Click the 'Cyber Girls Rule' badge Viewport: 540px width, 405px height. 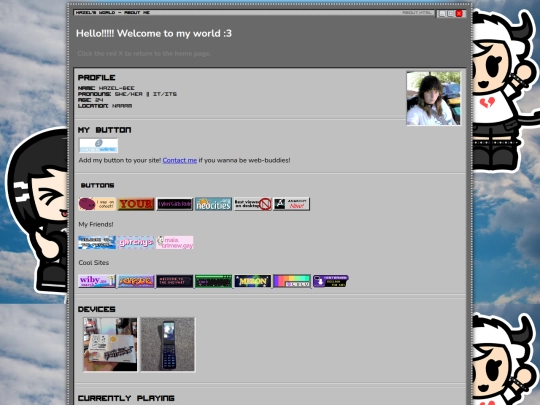coord(175,204)
